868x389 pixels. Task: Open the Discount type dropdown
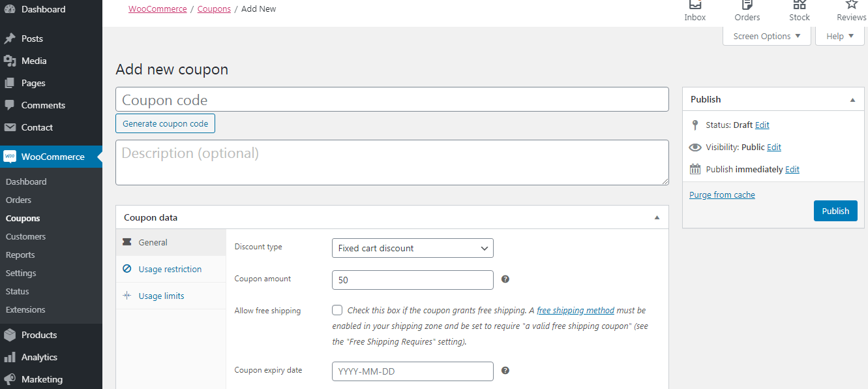tap(412, 248)
